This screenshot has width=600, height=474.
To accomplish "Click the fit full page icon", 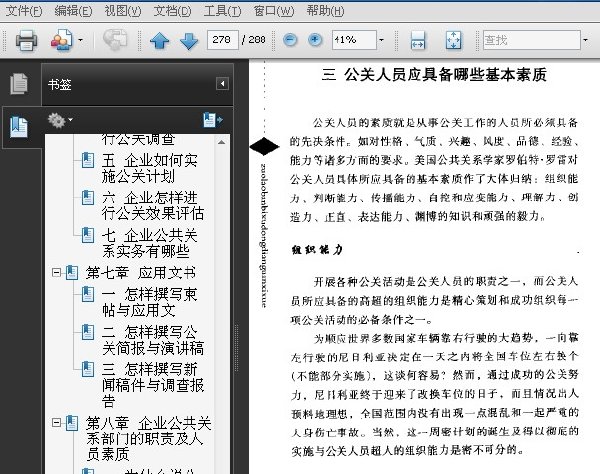I will pos(453,40).
